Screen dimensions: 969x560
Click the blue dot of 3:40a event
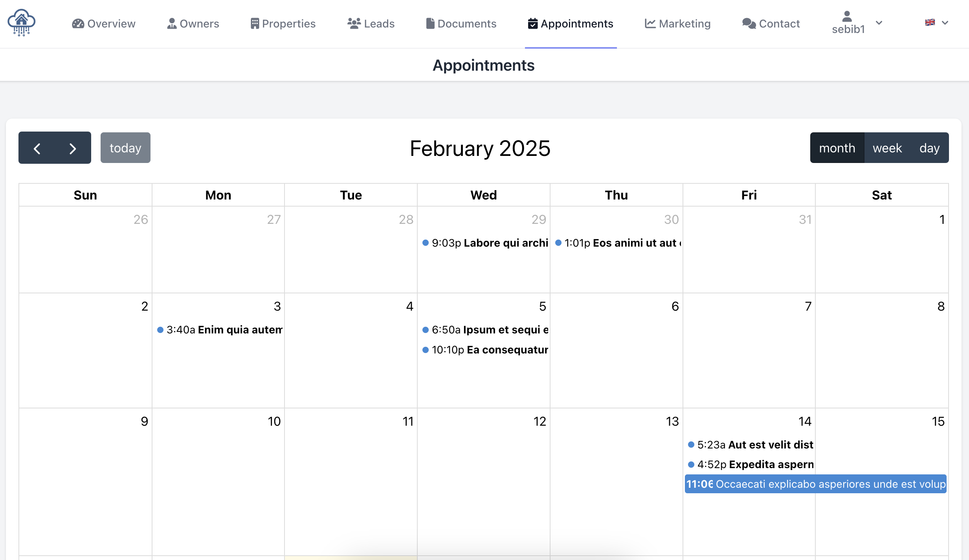(x=160, y=329)
